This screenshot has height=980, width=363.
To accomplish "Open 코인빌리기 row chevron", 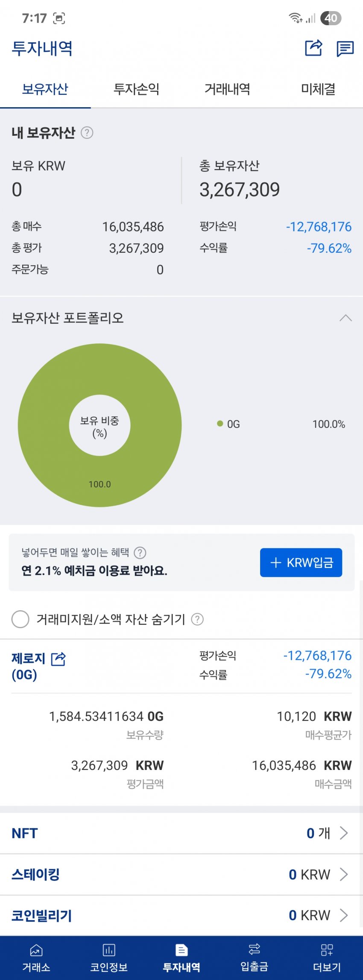I will point(344,916).
